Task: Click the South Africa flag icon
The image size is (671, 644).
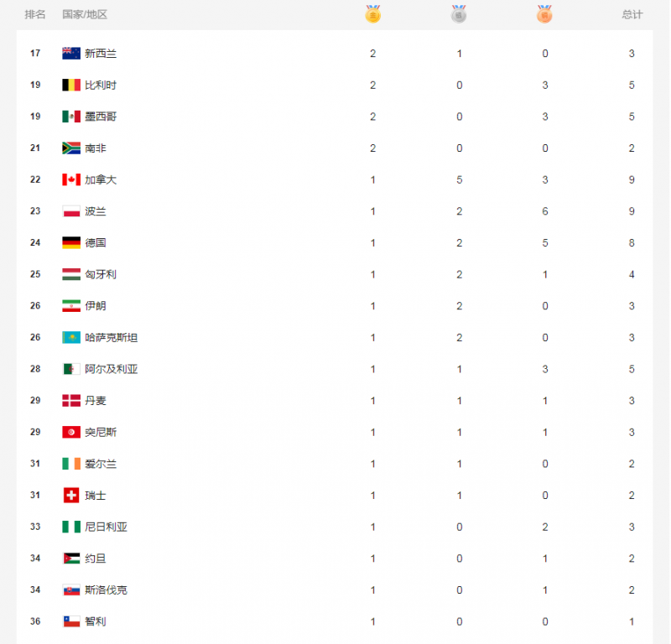Action: pos(71,148)
